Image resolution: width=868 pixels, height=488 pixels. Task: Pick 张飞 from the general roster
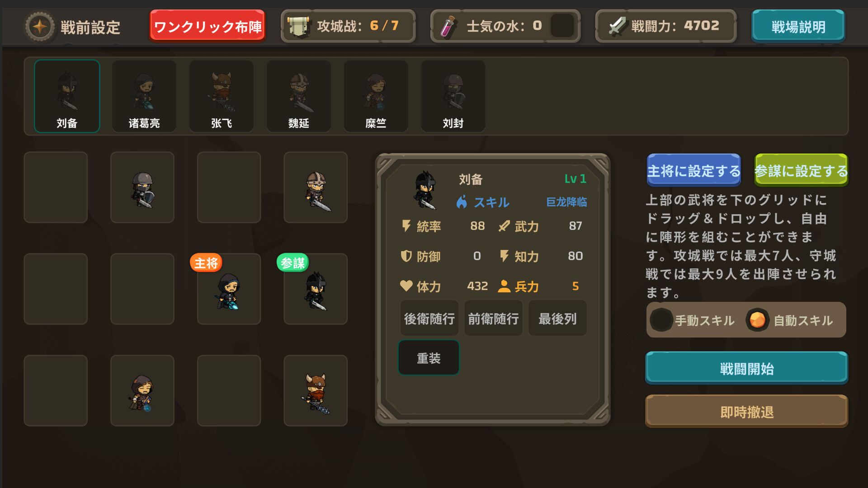222,96
